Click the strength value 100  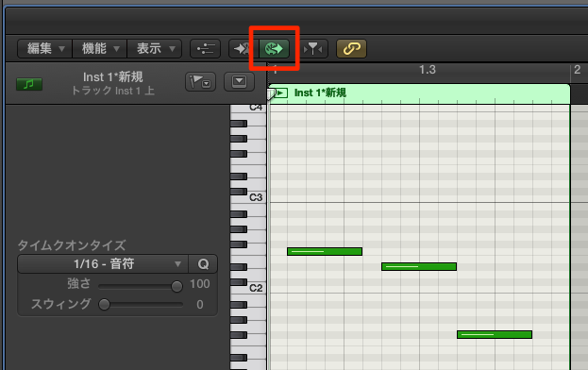(199, 284)
